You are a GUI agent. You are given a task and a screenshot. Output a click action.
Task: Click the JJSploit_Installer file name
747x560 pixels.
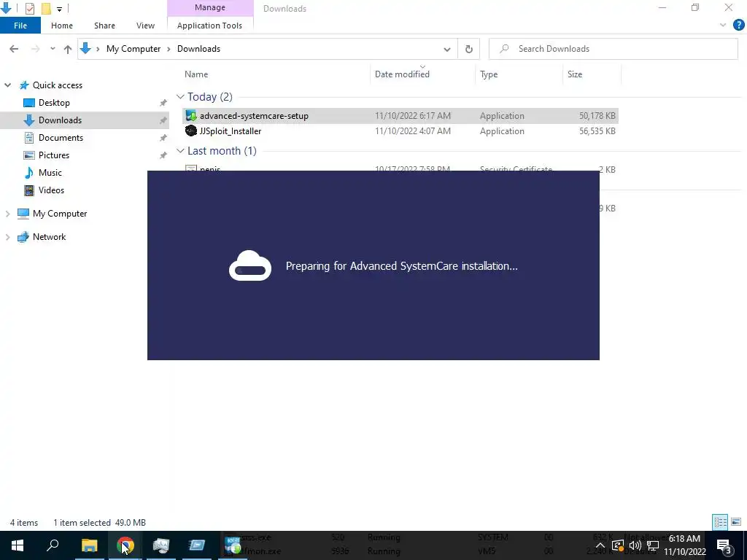tap(230, 131)
